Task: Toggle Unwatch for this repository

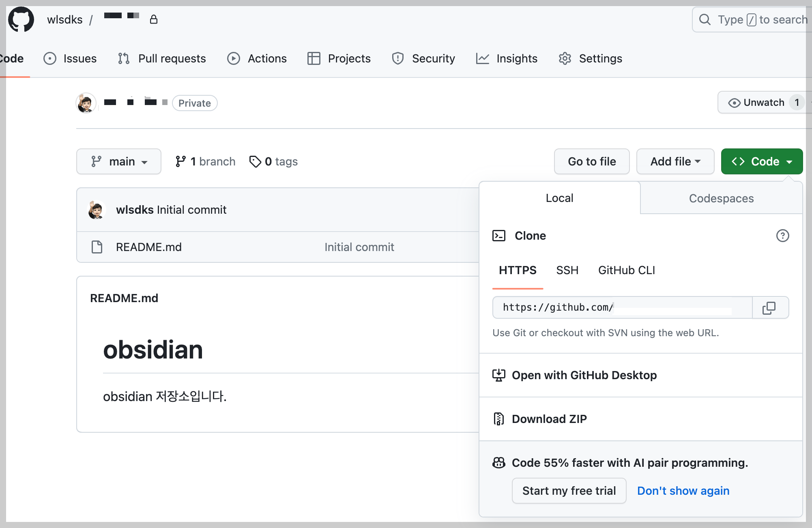Action: pyautogui.click(x=757, y=103)
